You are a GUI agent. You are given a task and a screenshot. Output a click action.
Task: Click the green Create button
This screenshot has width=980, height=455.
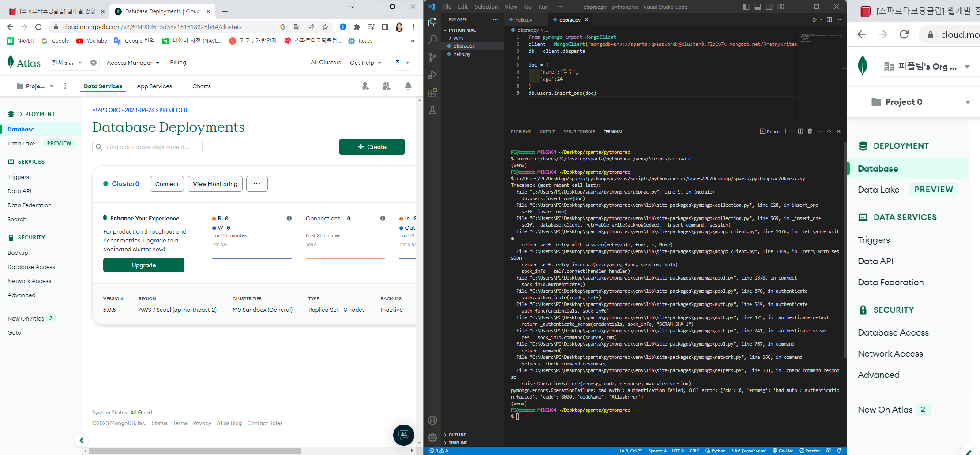(372, 147)
